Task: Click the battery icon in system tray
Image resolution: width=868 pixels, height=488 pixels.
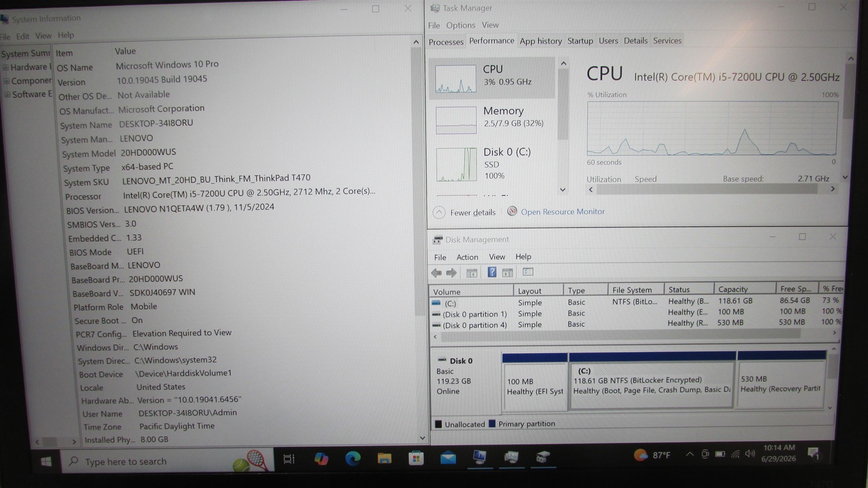Action: tap(720, 454)
